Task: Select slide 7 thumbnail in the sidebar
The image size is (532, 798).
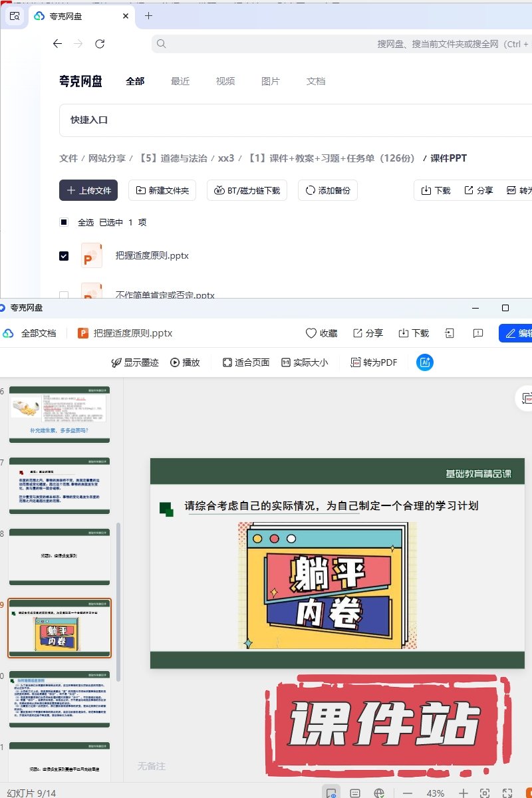Action: coord(59,485)
